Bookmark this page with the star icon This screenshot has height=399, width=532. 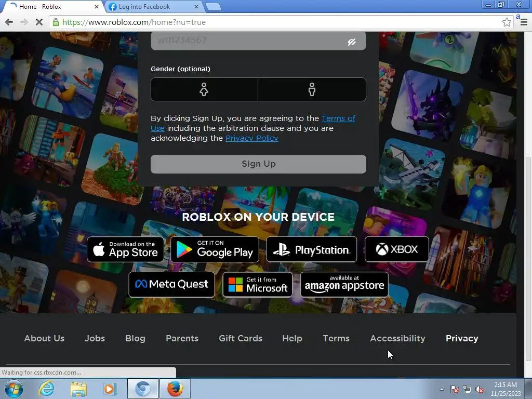(x=507, y=22)
